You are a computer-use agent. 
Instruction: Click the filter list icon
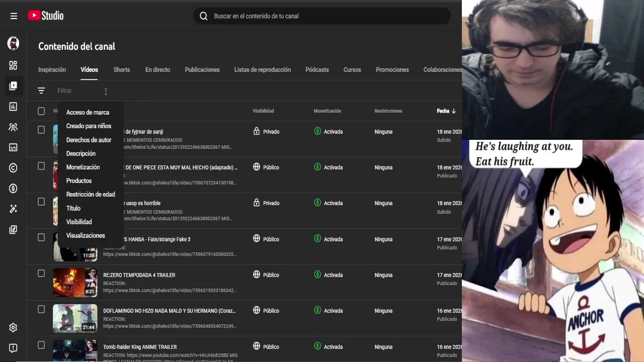41,90
